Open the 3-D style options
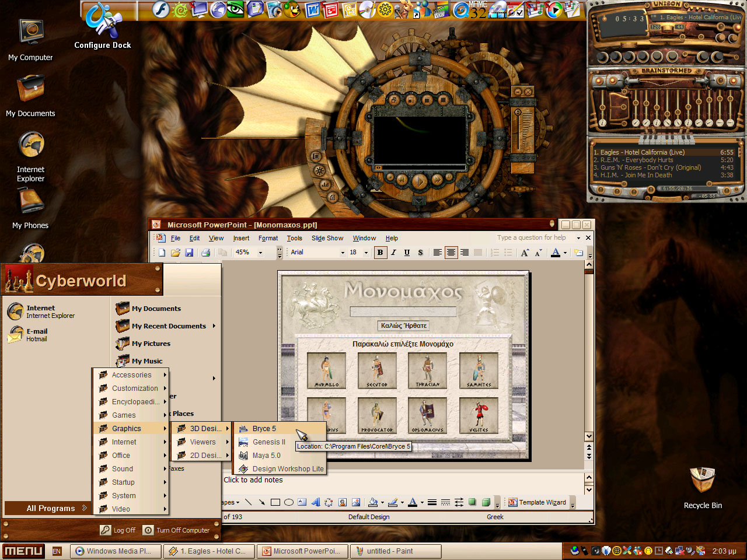The image size is (747, 560). (486, 502)
